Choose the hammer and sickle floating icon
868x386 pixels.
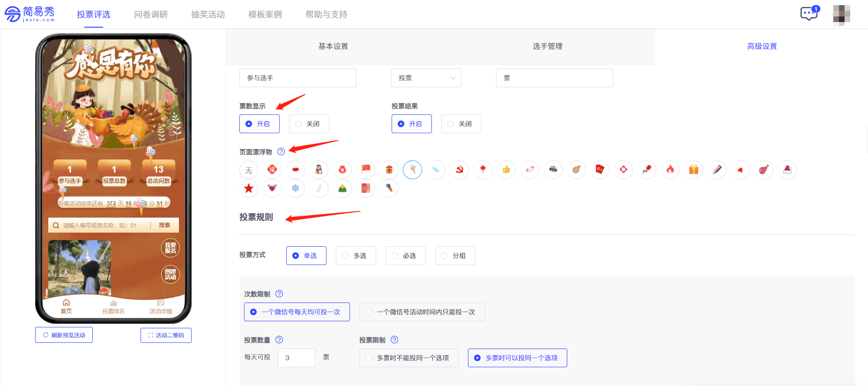click(x=460, y=170)
